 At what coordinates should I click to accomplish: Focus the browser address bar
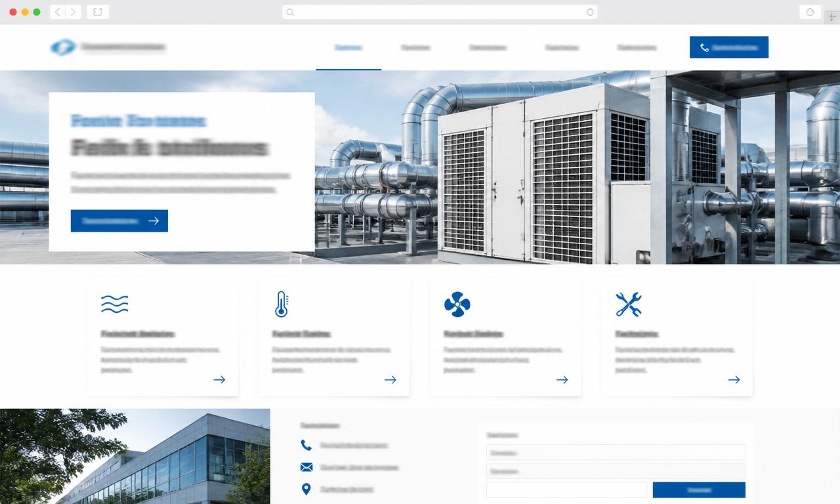coord(440,12)
